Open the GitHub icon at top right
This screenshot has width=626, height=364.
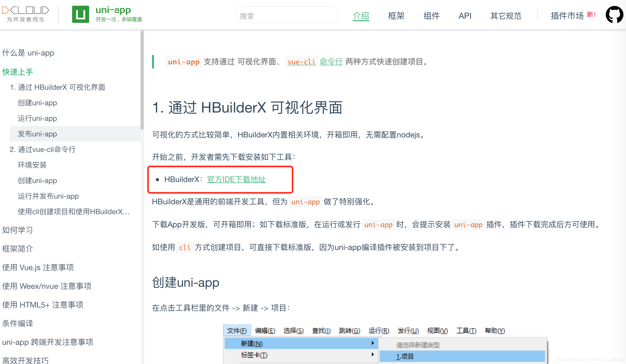tap(615, 15)
